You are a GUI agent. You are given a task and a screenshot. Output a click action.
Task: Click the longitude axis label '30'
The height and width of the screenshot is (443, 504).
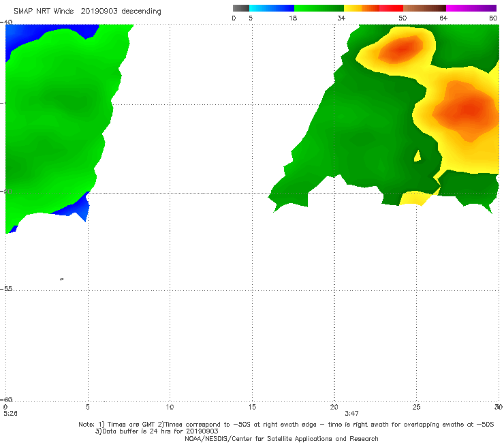(499, 408)
